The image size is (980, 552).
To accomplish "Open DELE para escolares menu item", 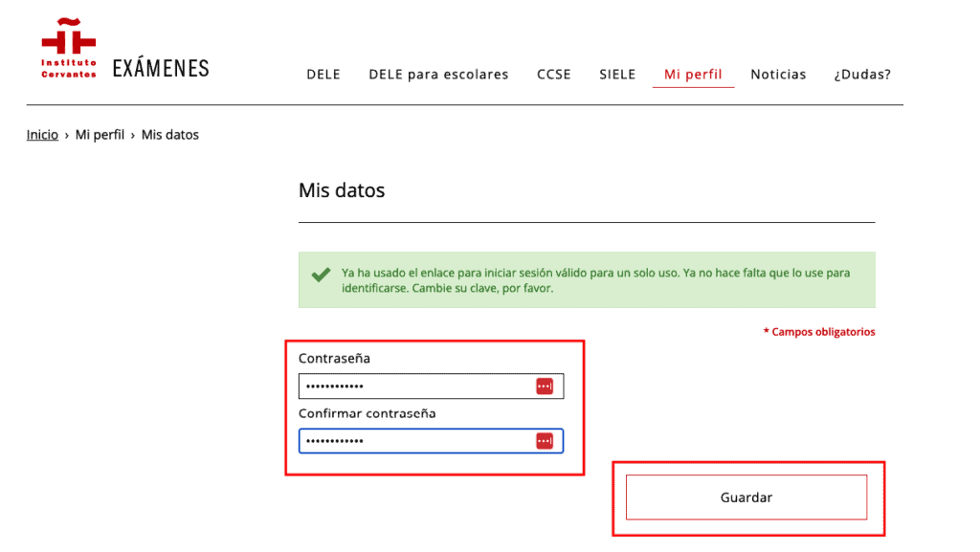I will 438,75.
